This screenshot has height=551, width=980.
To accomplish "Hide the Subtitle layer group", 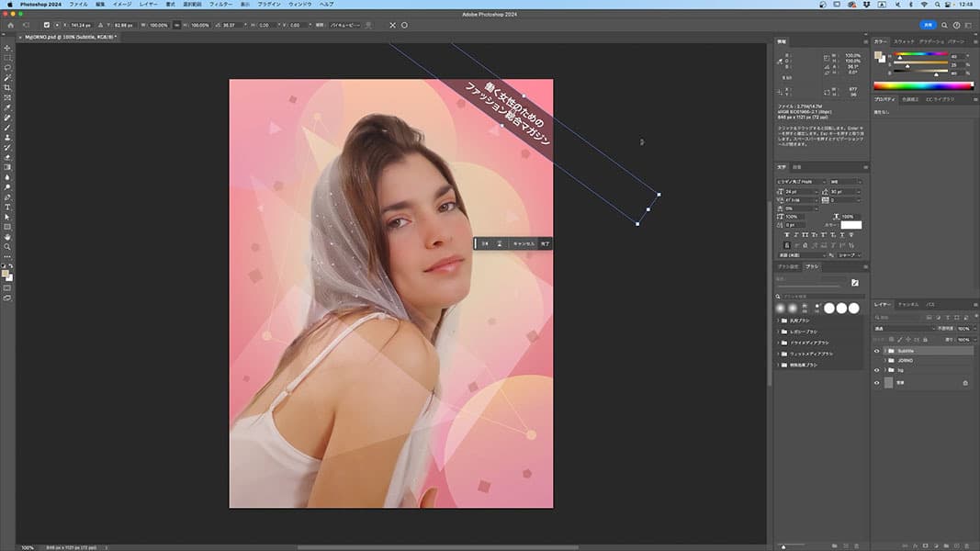I will point(876,351).
